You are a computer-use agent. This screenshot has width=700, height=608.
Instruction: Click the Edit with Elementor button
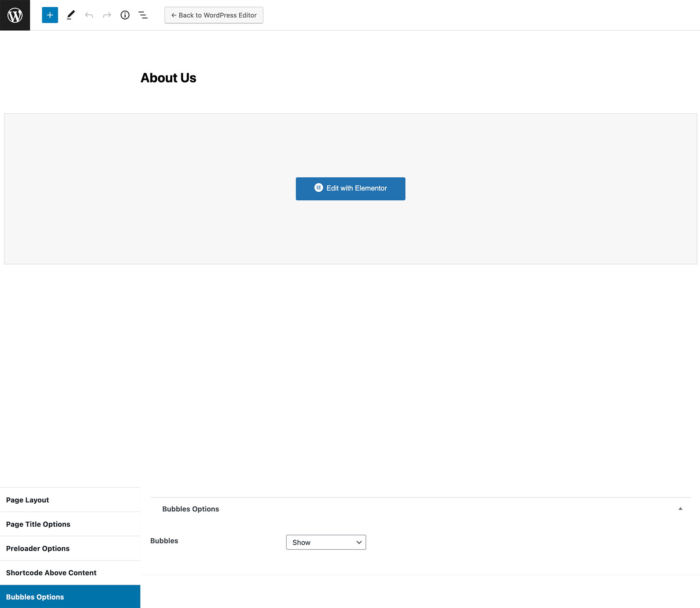350,189
